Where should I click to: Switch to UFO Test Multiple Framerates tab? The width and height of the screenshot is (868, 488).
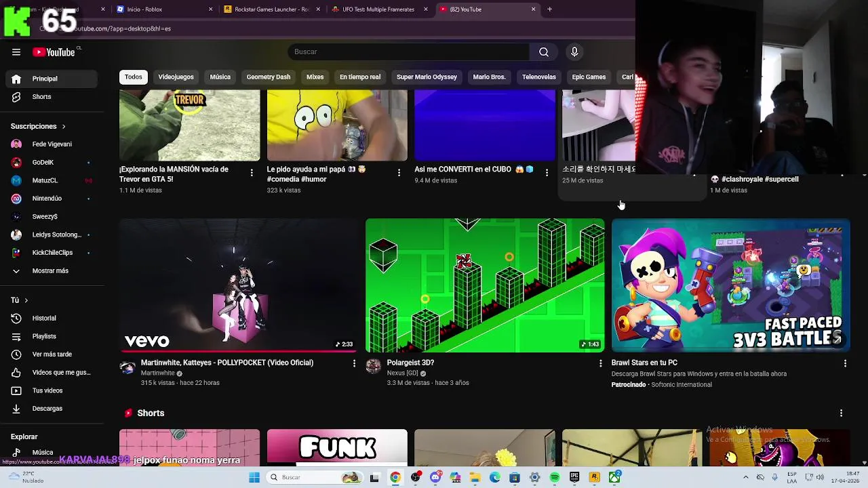coord(378,9)
